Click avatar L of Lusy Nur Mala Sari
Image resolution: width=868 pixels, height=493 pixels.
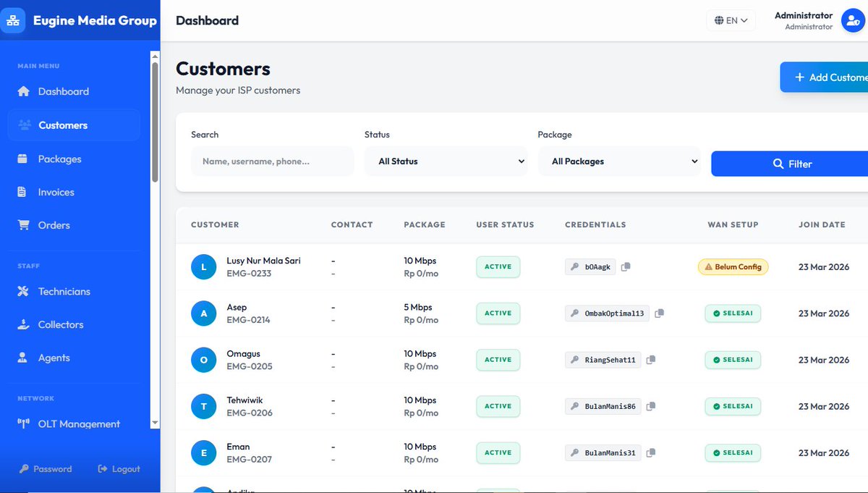(203, 267)
